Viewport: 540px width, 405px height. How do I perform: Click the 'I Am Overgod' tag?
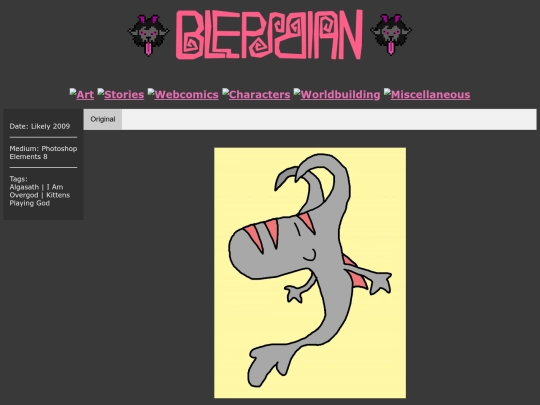(x=37, y=191)
